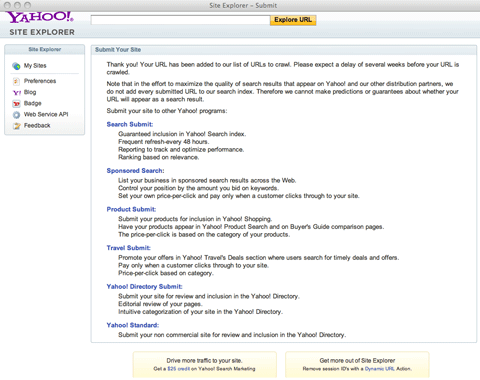The height and width of the screenshot is (380, 480).
Task: Minimize the Site Explorer window
Action: point(17,5)
